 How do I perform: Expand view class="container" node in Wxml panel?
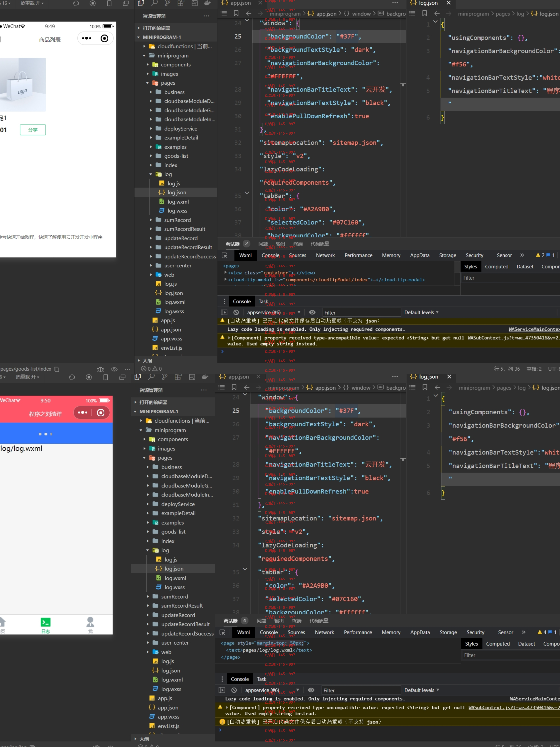225,272
